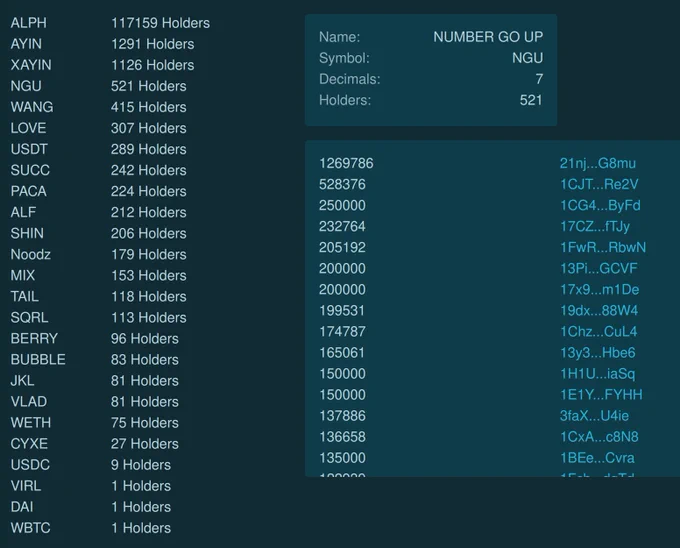This screenshot has width=680, height=548.
Task: Select the WANG token row
Action: pos(98,107)
